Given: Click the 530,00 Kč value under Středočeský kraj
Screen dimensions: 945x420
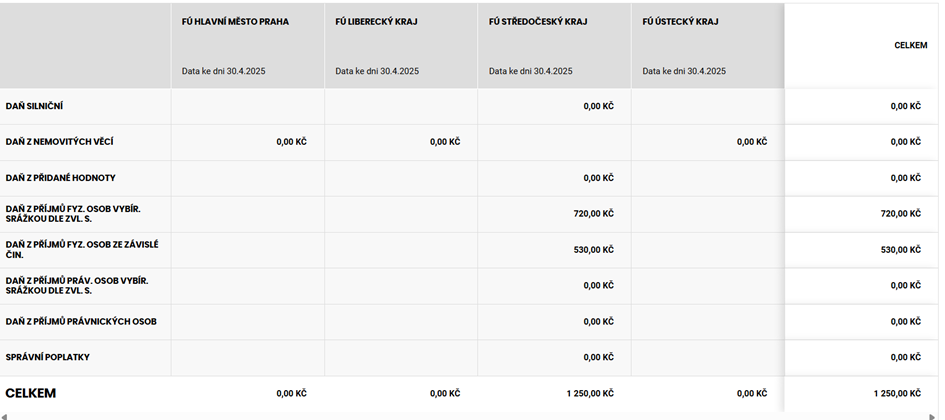Looking at the screenshot, I should [593, 249].
